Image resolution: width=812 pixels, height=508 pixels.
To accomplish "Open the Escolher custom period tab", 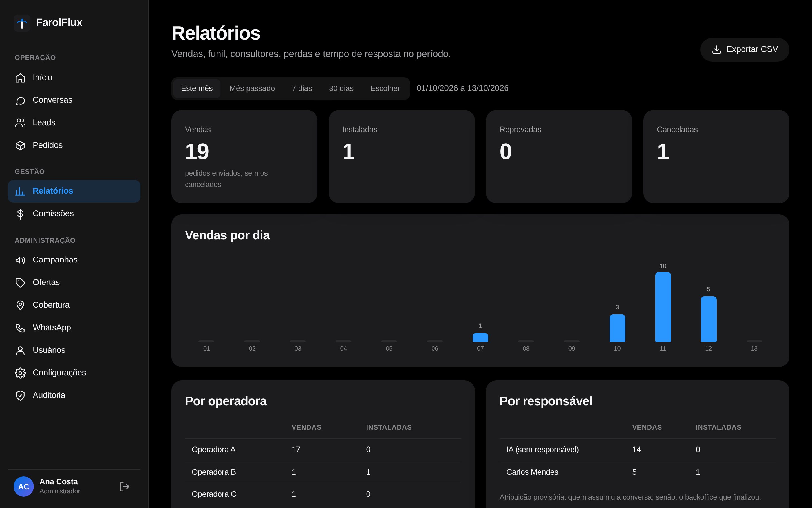I will click(x=385, y=88).
